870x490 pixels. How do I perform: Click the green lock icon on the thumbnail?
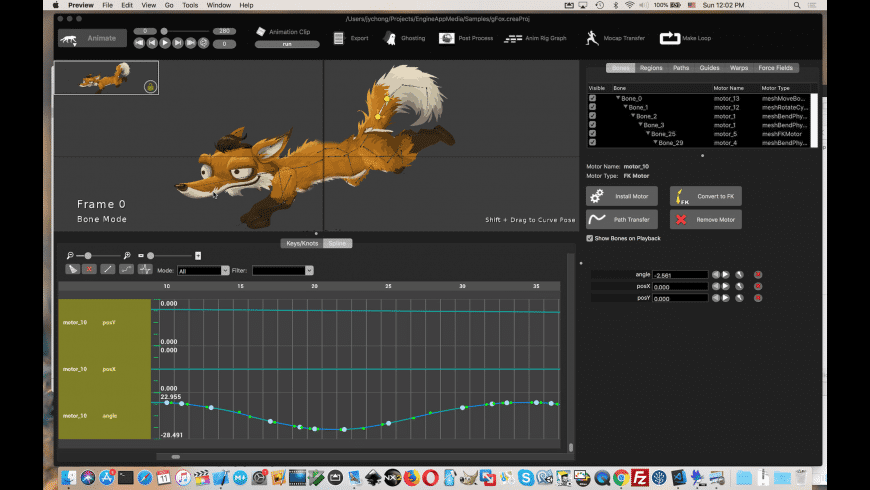point(150,87)
